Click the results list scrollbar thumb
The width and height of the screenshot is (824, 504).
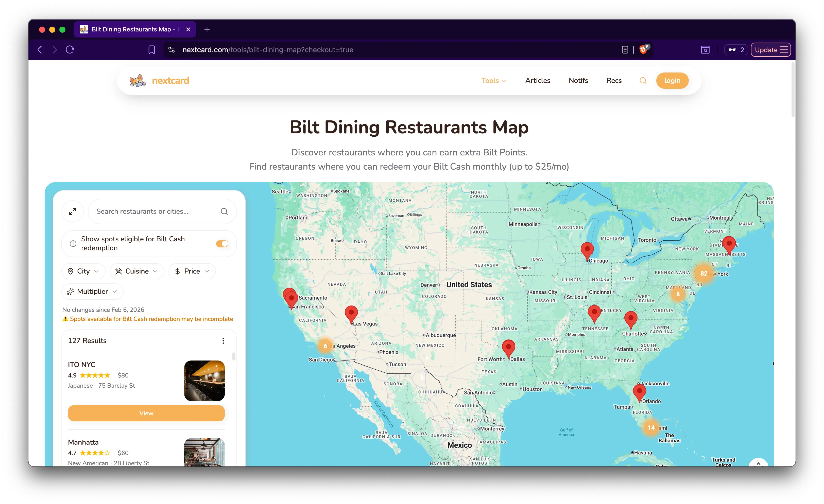(x=234, y=356)
